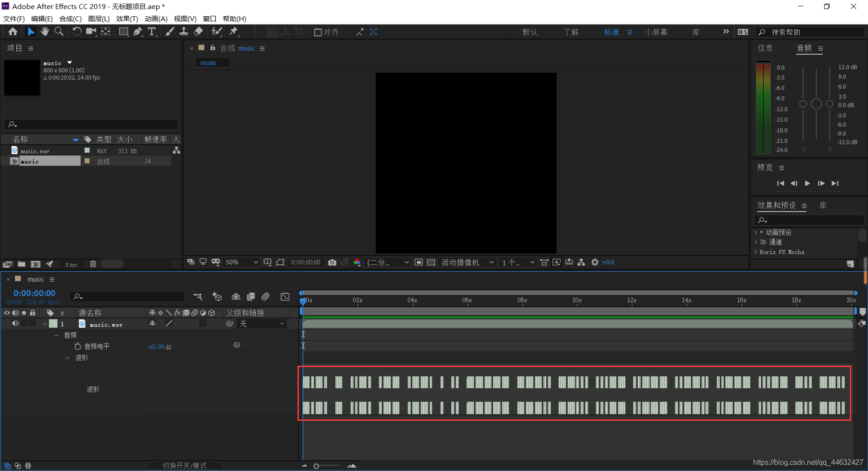868x471 pixels.
Task: Adjust the center audio level slider knob
Action: coord(816,104)
